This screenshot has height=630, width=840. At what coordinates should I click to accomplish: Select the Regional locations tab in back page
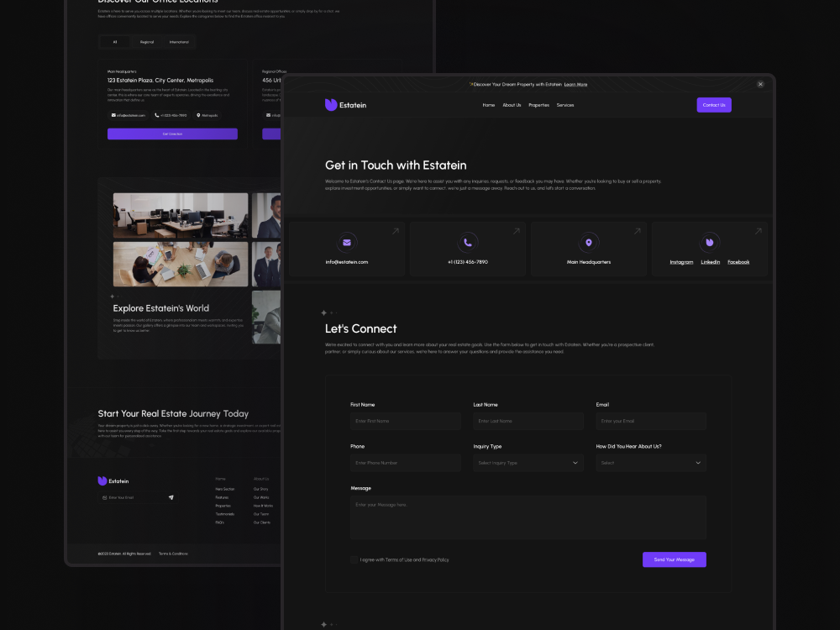coord(147,42)
